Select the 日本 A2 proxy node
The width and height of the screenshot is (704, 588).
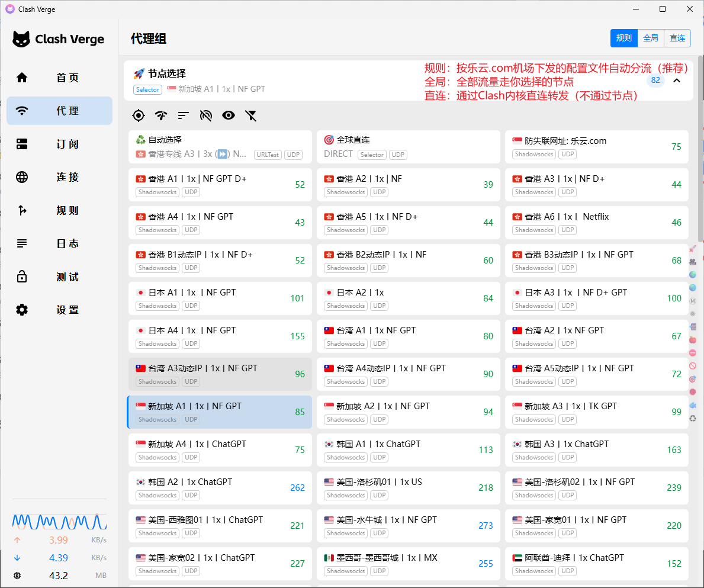click(x=408, y=298)
